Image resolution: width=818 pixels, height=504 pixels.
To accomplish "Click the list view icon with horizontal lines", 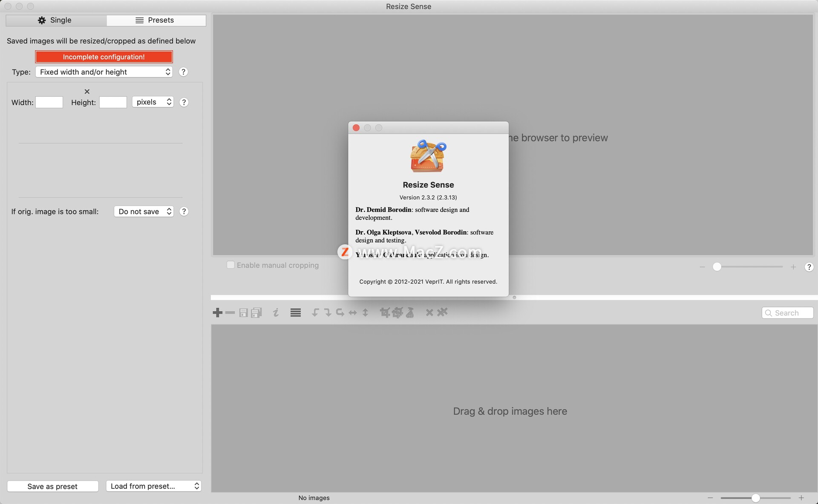I will click(296, 313).
